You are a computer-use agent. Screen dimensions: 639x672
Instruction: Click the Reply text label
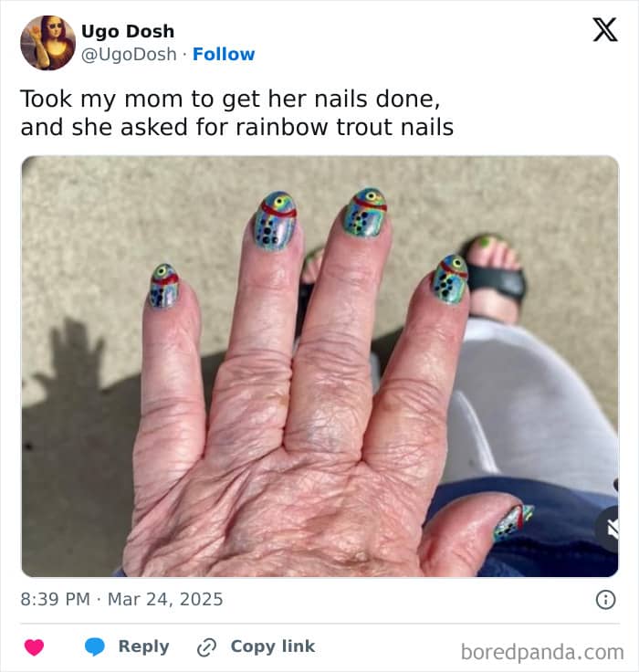143,646
